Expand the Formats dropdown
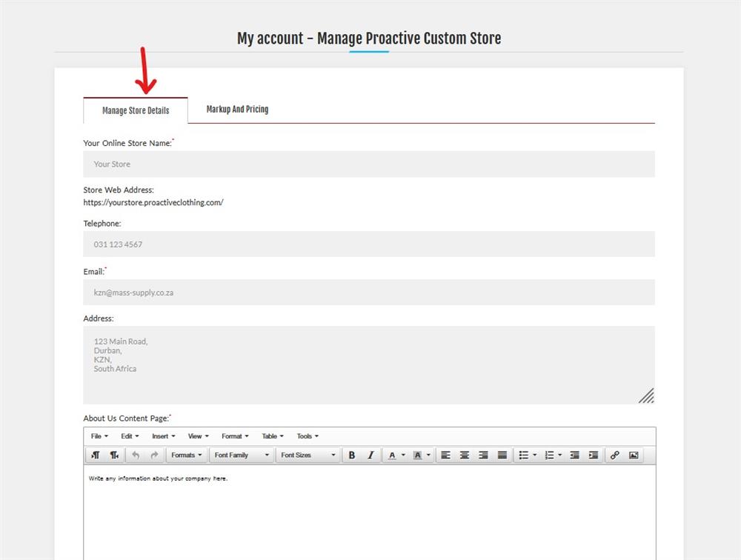Image resolution: width=741 pixels, height=560 pixels. coord(186,455)
